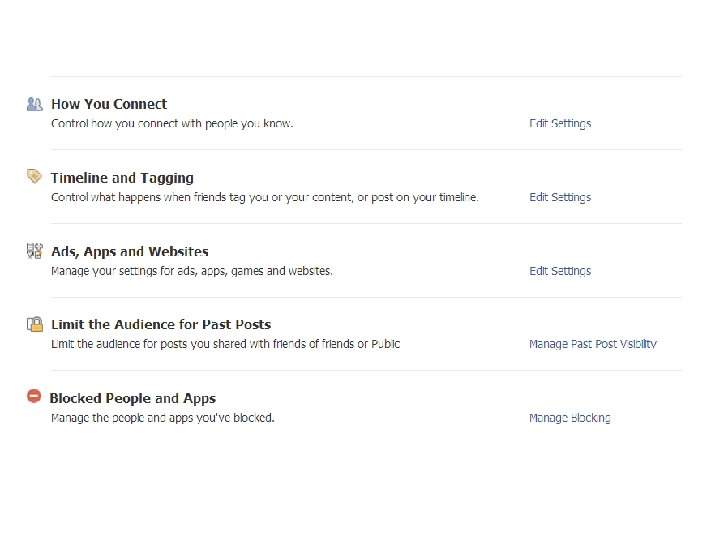Click the description about posts shared with friends of friends

[225, 344]
